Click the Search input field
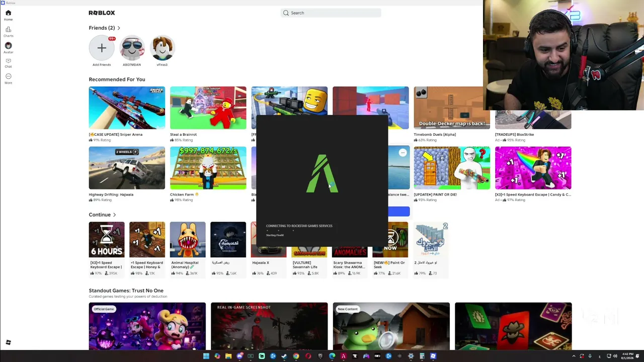The image size is (644, 362). pyautogui.click(x=331, y=13)
